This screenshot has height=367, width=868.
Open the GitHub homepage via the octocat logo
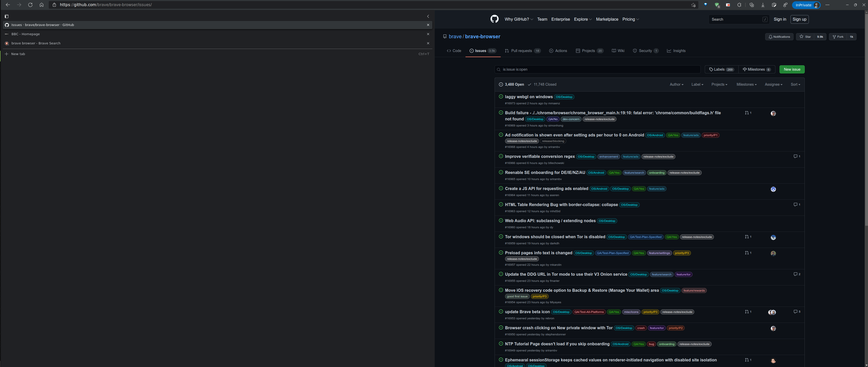[x=494, y=19]
